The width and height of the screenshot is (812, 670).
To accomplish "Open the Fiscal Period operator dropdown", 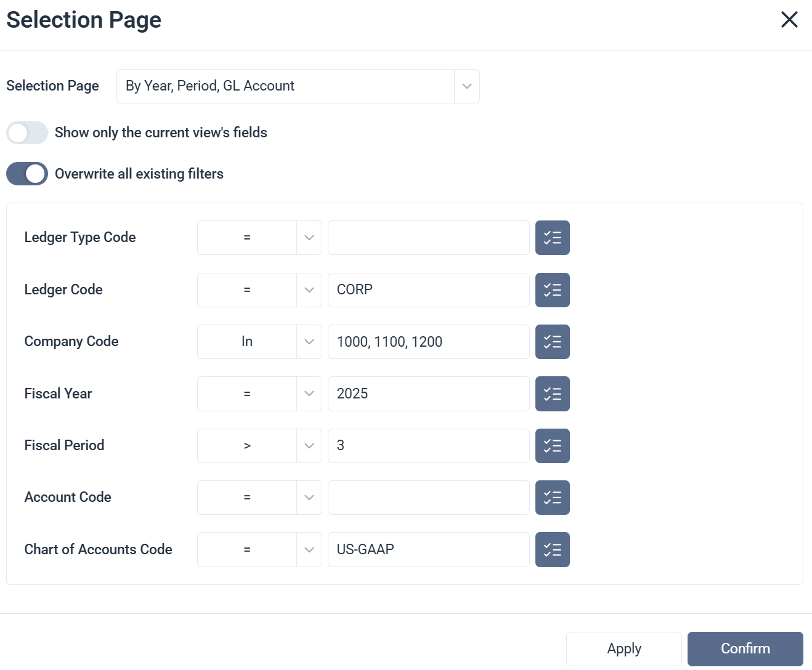I will point(308,445).
